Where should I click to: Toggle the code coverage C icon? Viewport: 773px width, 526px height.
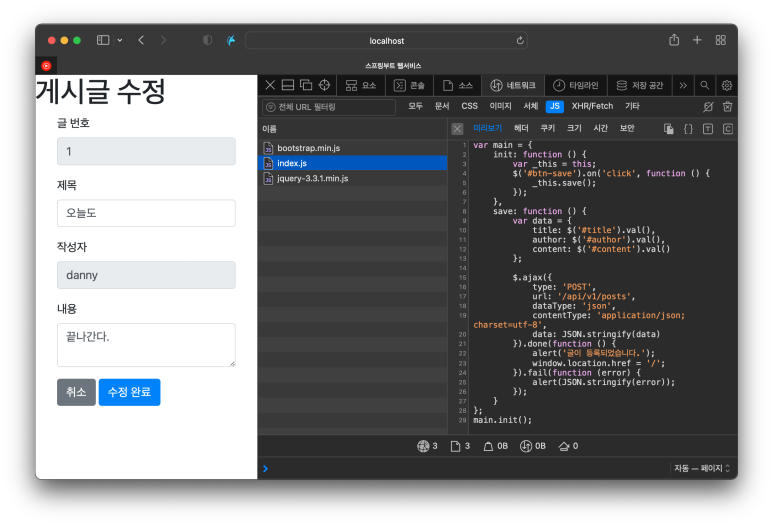tap(728, 129)
